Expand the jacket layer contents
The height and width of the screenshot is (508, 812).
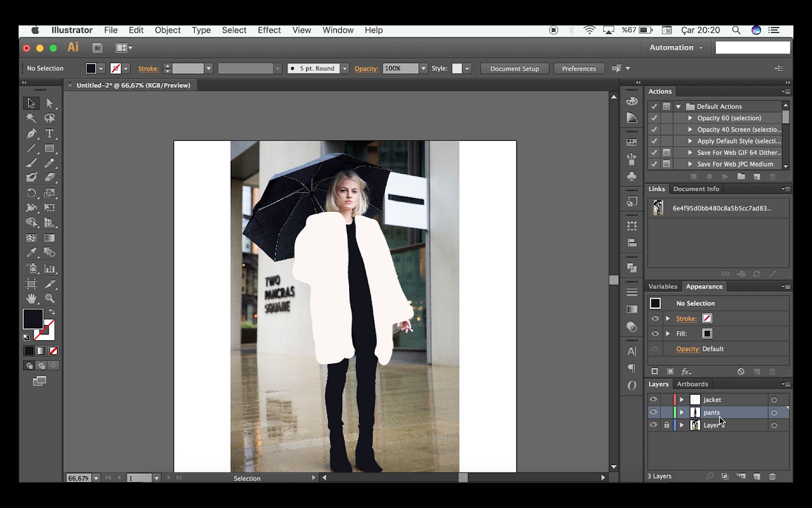click(682, 399)
